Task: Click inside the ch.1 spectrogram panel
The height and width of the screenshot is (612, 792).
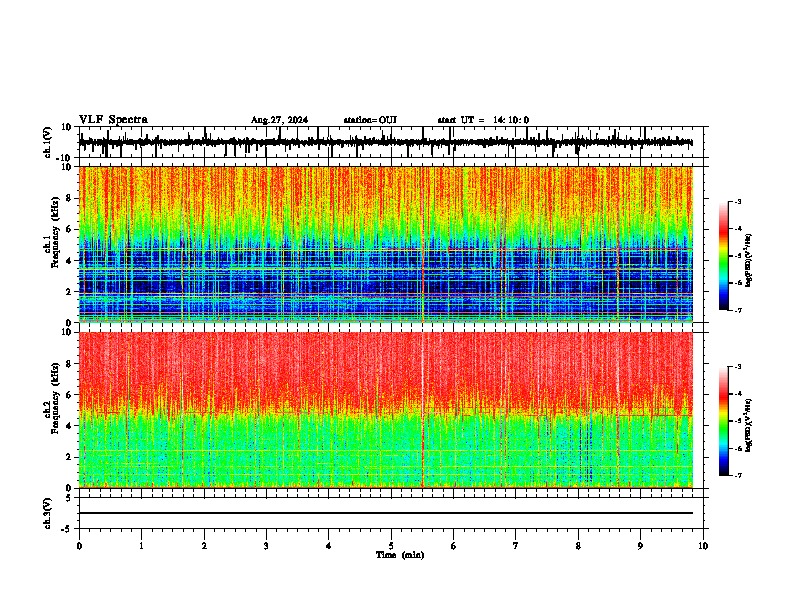Action: point(385,244)
